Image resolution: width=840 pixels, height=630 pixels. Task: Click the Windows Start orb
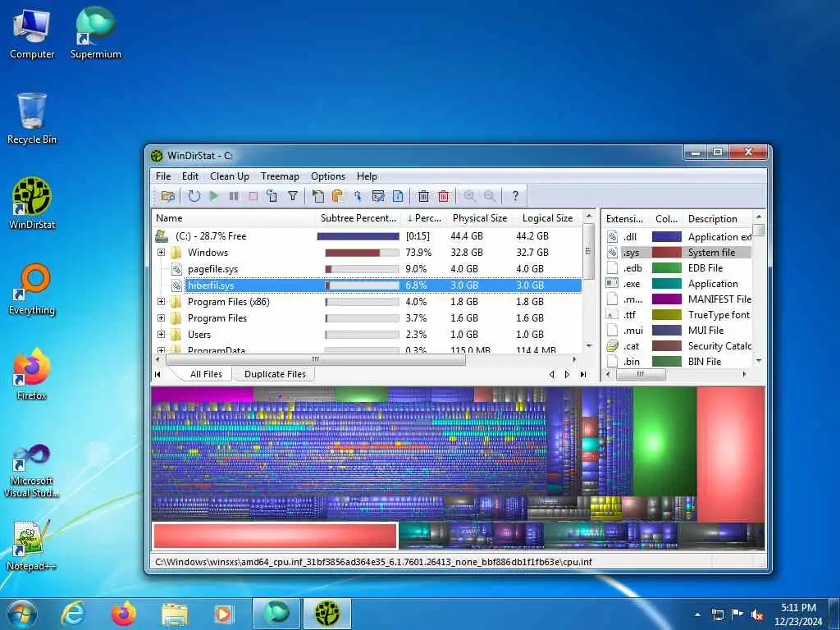pyautogui.click(x=21, y=614)
